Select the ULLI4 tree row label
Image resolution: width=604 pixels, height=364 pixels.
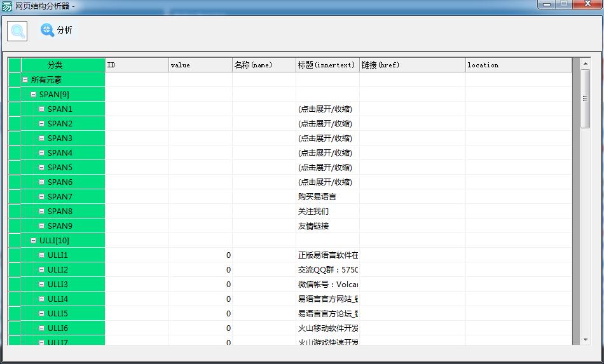(57, 299)
